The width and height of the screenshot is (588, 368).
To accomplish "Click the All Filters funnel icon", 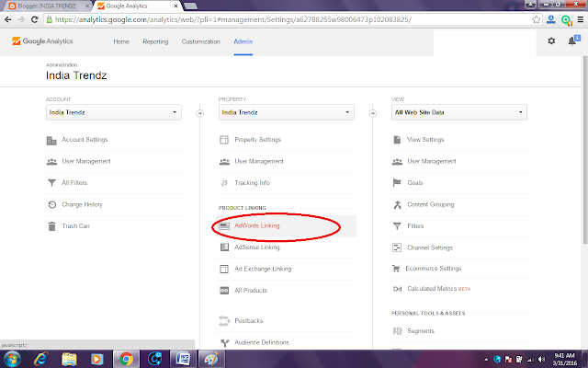I will [x=51, y=183].
